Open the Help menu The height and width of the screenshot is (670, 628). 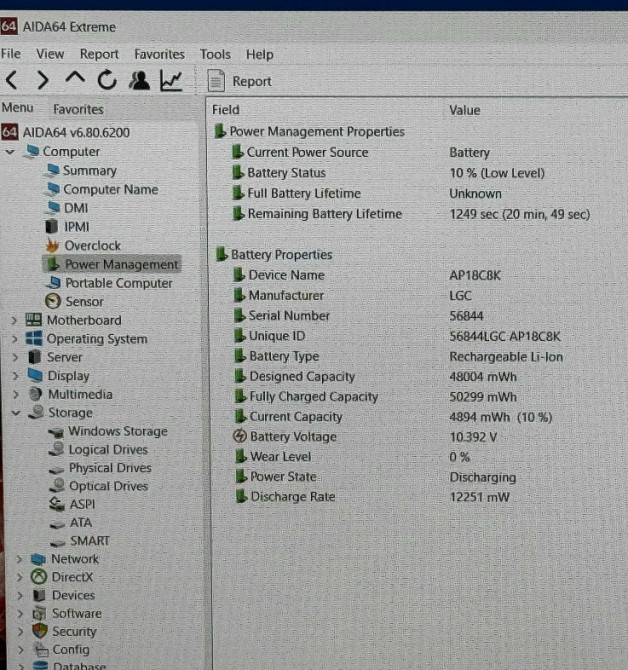[x=259, y=55]
